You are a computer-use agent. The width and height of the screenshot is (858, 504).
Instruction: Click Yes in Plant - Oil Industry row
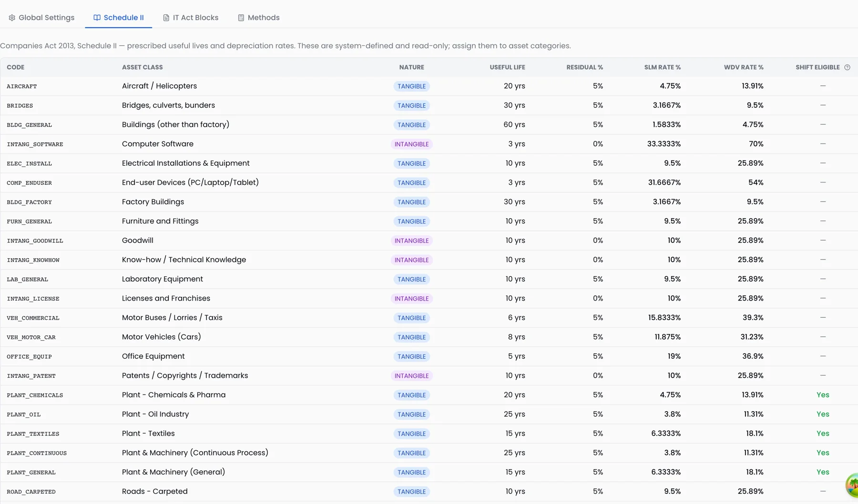pos(823,414)
